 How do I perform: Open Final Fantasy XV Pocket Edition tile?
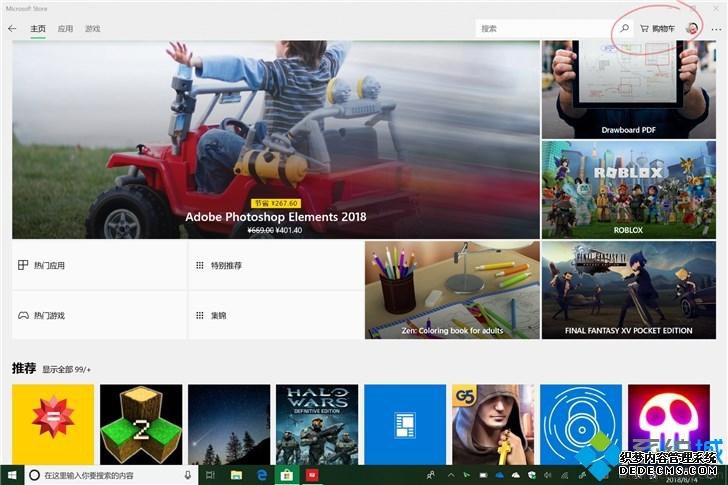(629, 290)
